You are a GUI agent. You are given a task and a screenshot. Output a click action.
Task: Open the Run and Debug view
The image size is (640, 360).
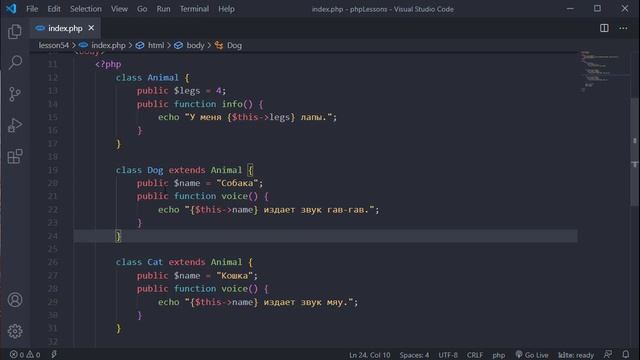pyautogui.click(x=15, y=125)
